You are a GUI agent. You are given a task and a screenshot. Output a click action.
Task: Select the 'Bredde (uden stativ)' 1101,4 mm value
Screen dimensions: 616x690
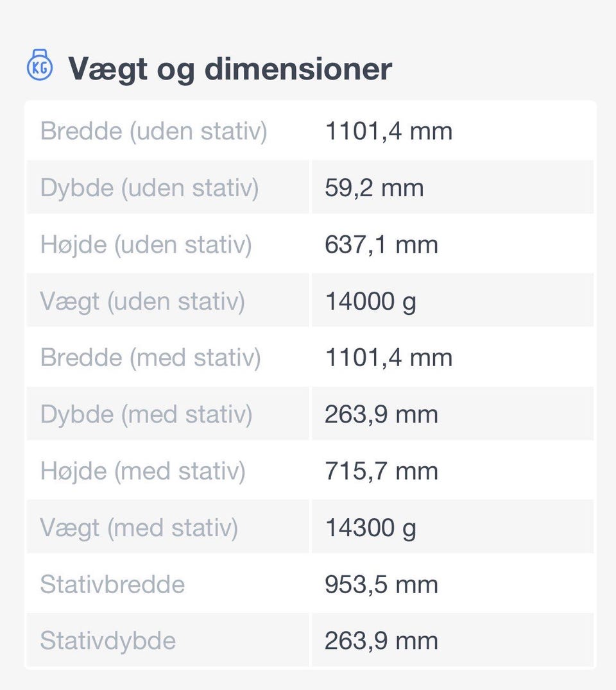(388, 131)
